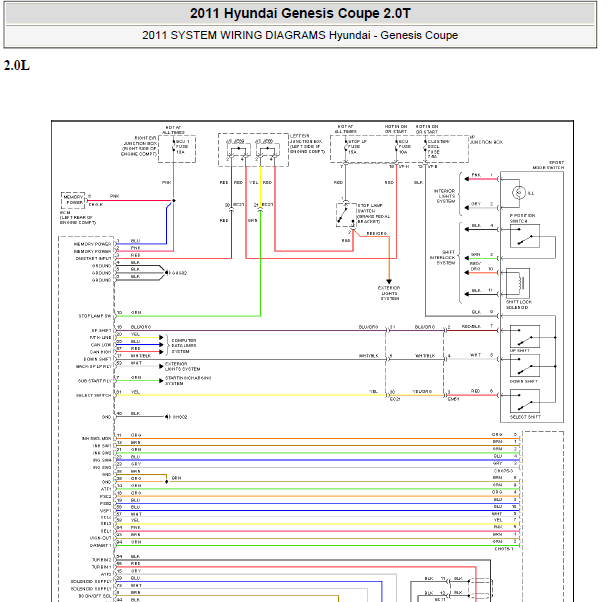This screenshot has height=602, width=608.
Task: Click the 'SUB START RLY' pin label
Action: [x=95, y=381]
